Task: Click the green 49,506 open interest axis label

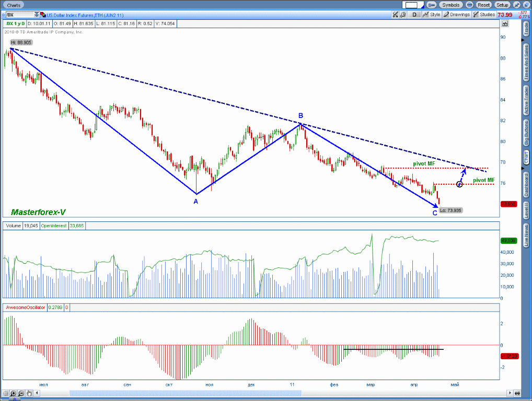Action: pyautogui.click(x=508, y=241)
